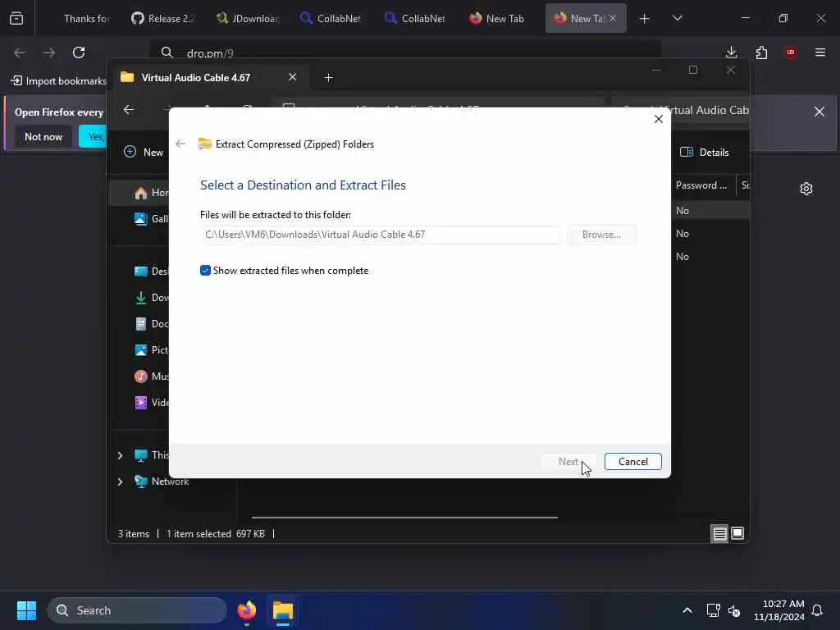The width and height of the screenshot is (840, 630).
Task: Click the destination folder path field
Action: coord(379,235)
